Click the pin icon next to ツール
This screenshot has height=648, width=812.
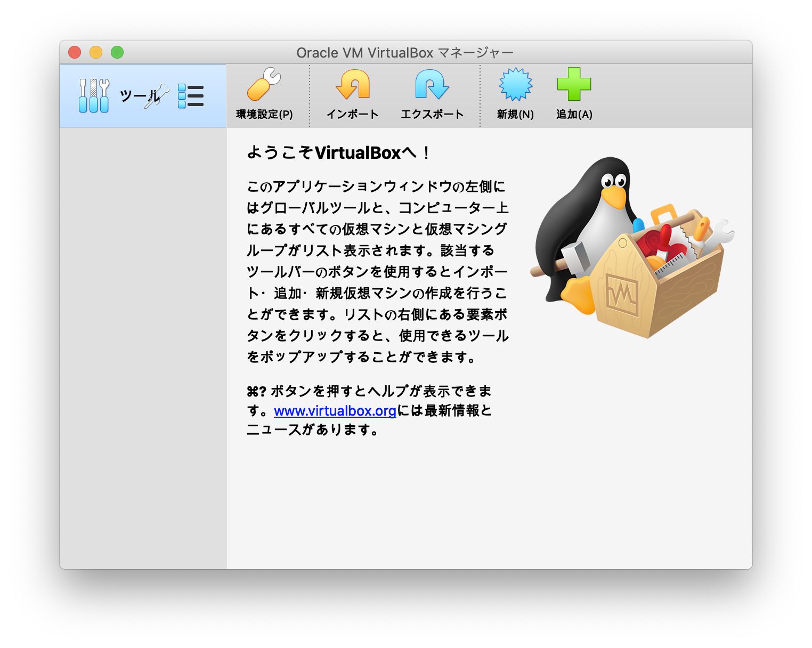[158, 96]
